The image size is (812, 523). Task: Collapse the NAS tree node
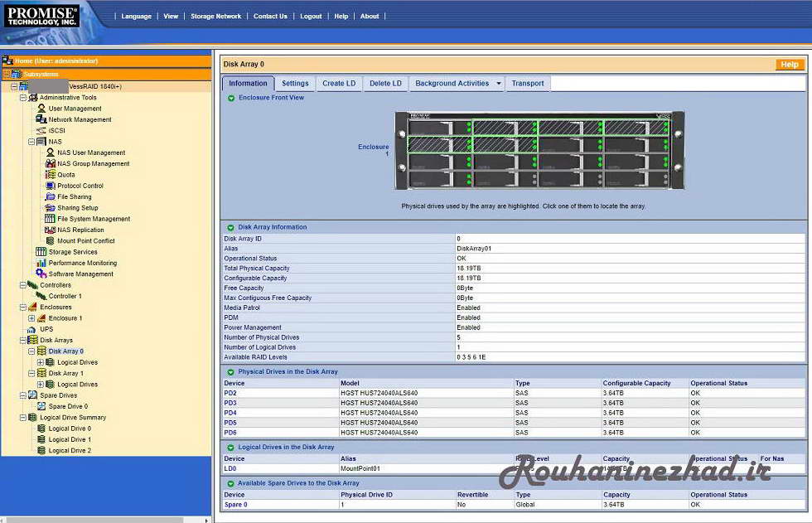[x=31, y=142]
